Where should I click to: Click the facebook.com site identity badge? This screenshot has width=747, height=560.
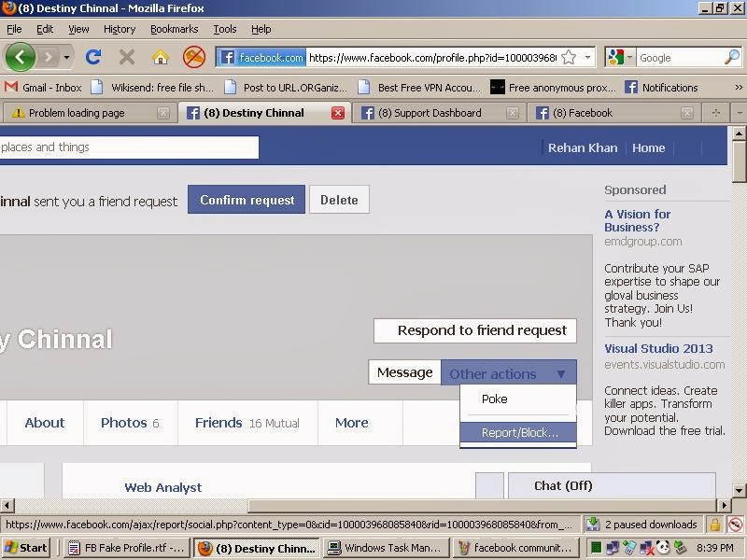click(x=261, y=58)
